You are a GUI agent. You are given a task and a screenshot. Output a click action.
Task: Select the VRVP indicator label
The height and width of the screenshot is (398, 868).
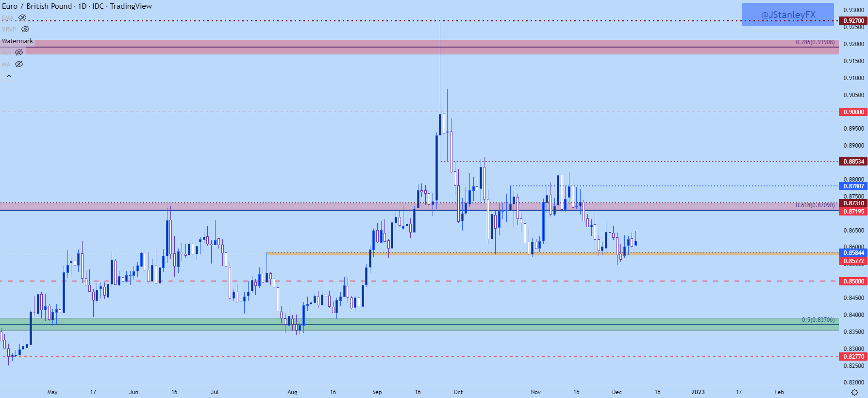[x=9, y=29]
